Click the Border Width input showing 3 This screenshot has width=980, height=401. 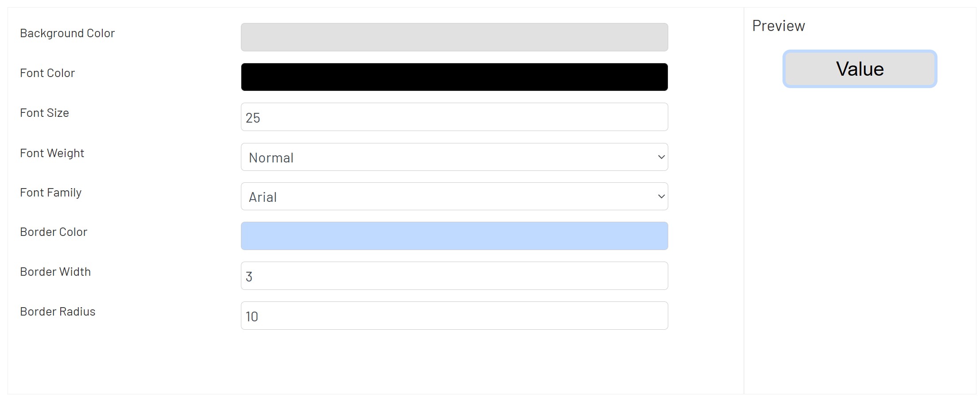(454, 276)
